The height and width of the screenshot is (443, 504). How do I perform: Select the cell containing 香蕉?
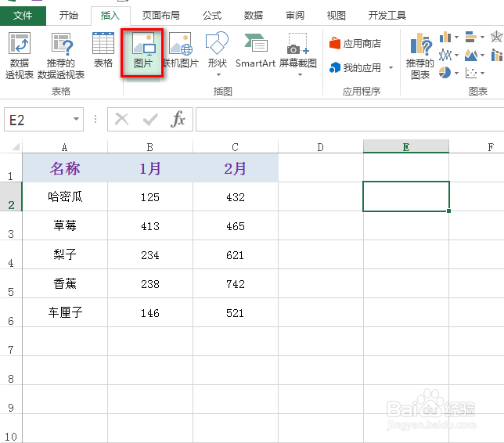65,283
